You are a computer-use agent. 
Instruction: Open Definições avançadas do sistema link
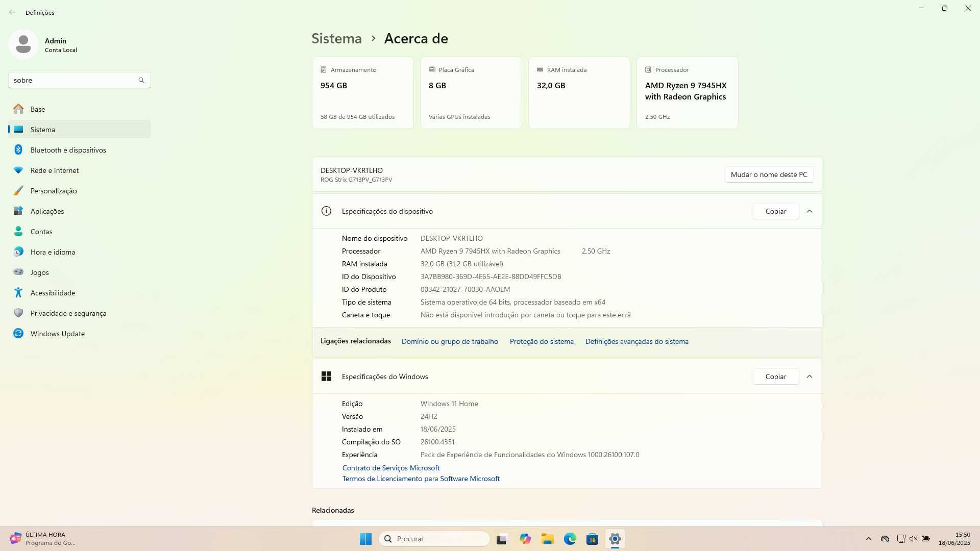636,341
